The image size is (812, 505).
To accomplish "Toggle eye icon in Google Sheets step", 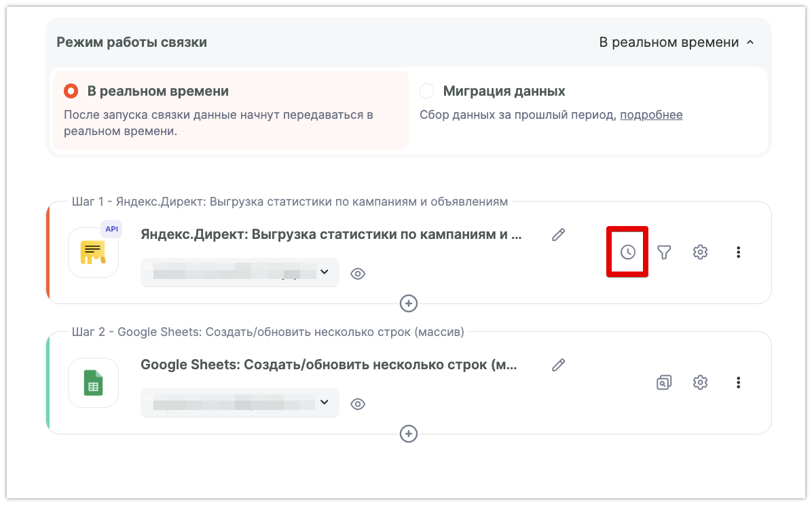I will click(x=358, y=404).
